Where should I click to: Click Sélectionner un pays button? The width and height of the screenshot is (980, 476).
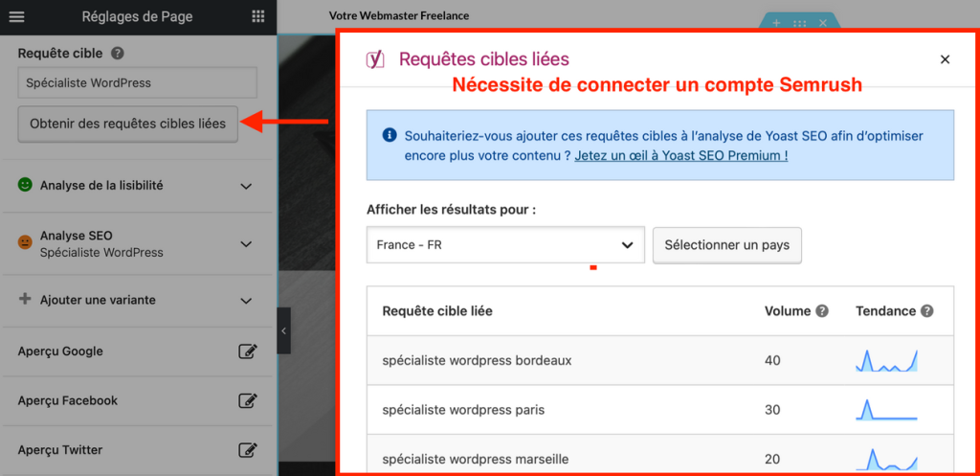[726, 245]
